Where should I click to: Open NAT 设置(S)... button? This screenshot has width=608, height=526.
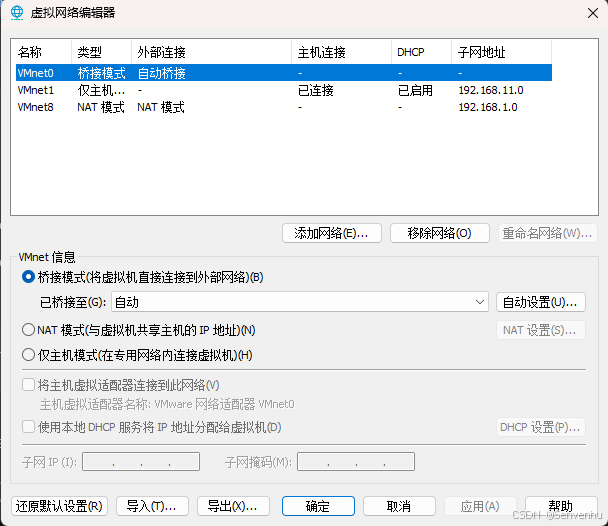coord(541,330)
